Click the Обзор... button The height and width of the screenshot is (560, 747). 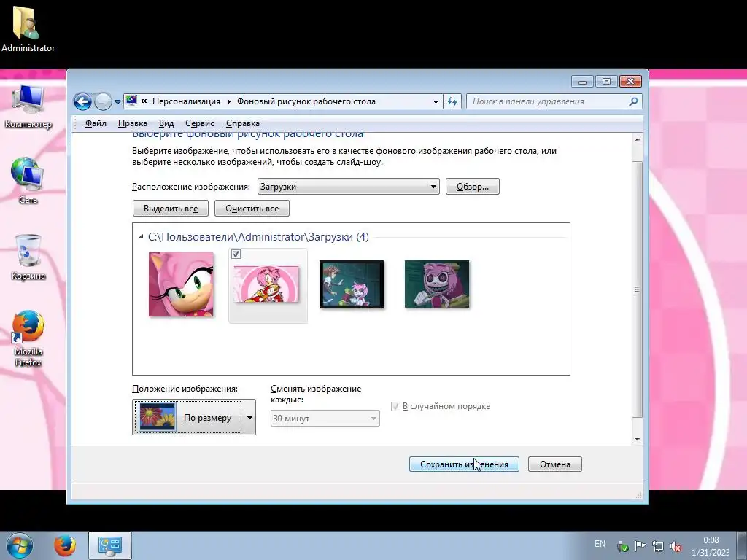click(x=473, y=187)
